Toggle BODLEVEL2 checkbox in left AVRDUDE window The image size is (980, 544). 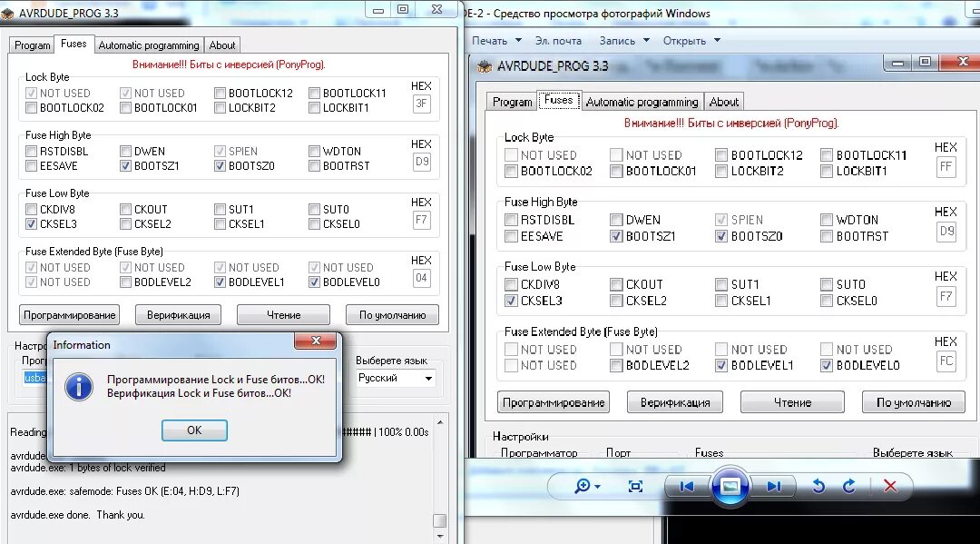125,282
